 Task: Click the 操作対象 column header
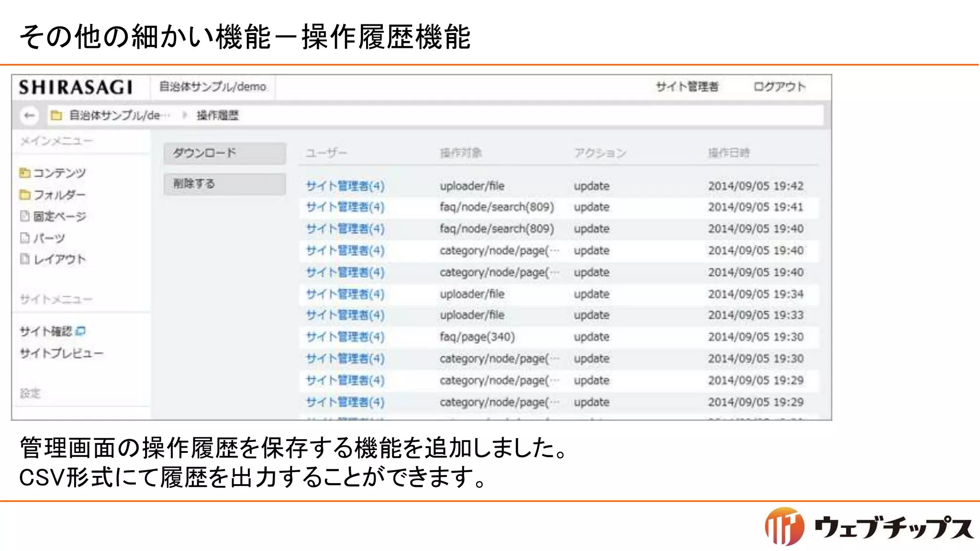pyautogui.click(x=461, y=153)
